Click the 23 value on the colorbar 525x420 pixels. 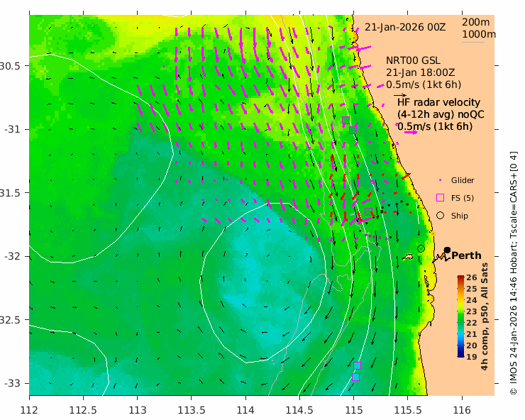471,311
